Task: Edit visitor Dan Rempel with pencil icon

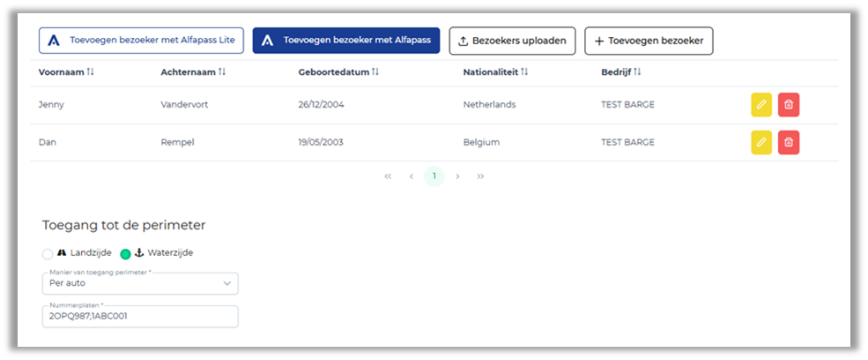Action: tap(761, 142)
